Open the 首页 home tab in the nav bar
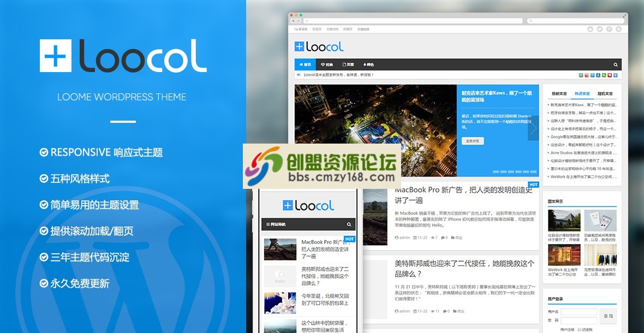Viewport: 644px width, 333px height. point(305,64)
